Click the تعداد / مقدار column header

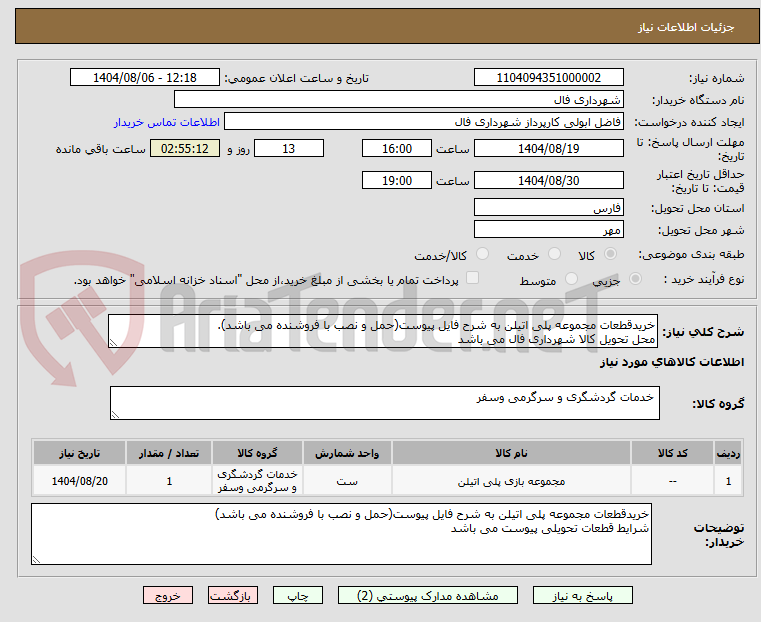click(x=169, y=453)
